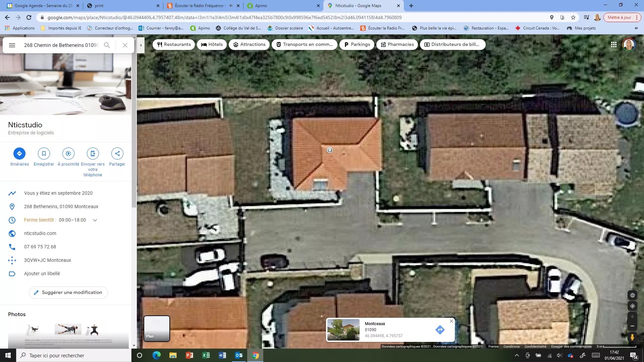Open Excel from the taskbar
Screen dimensions: 644x362
(x=206, y=355)
